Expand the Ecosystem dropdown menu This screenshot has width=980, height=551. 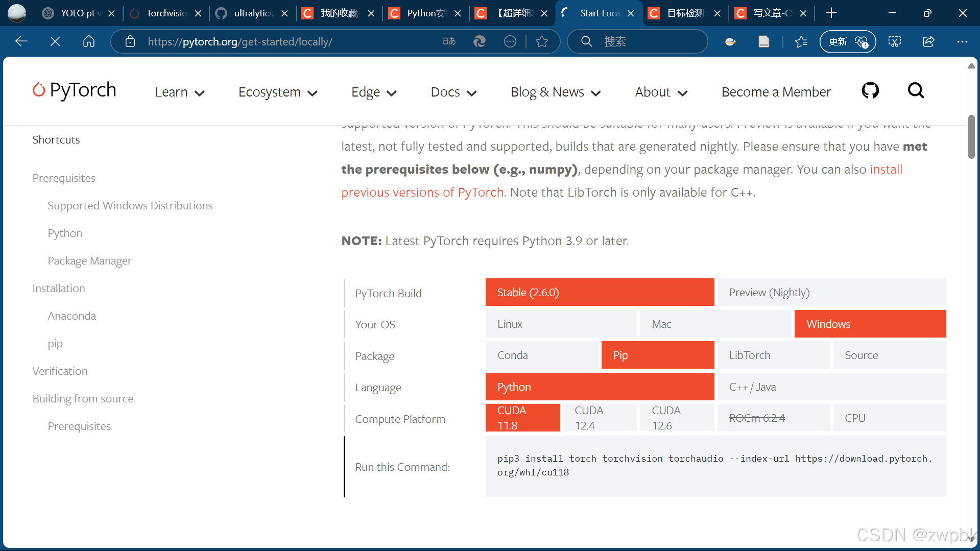278,92
